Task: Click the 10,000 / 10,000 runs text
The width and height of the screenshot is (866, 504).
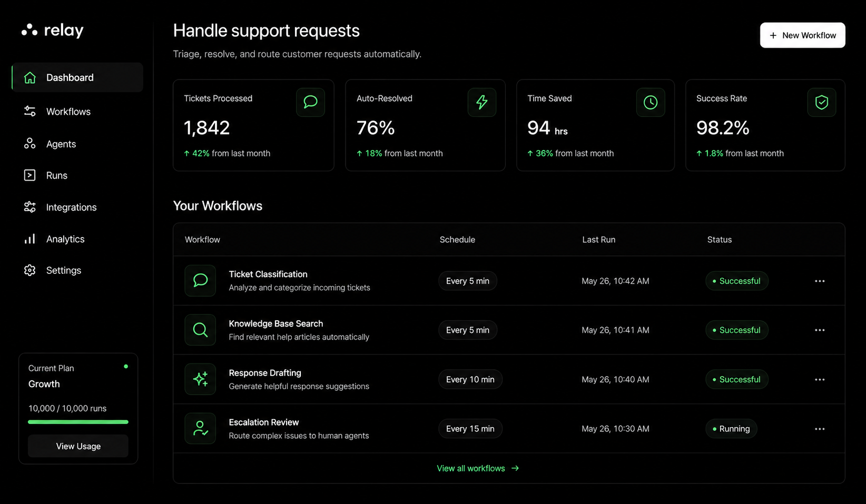Action: coord(67,408)
